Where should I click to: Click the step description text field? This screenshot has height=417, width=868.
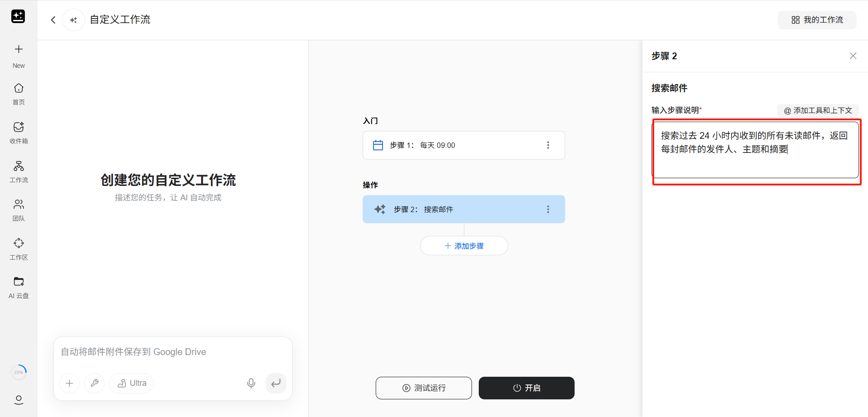click(x=755, y=150)
